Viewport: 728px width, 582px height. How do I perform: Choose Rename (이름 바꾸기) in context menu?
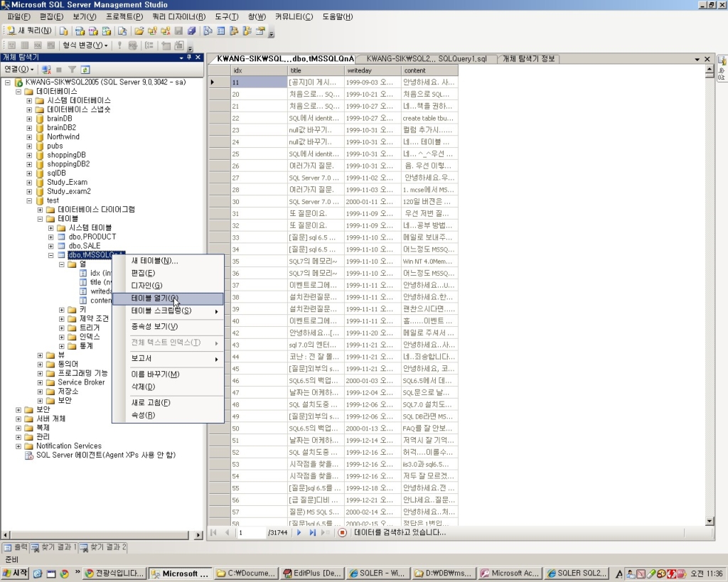[x=168, y=374]
